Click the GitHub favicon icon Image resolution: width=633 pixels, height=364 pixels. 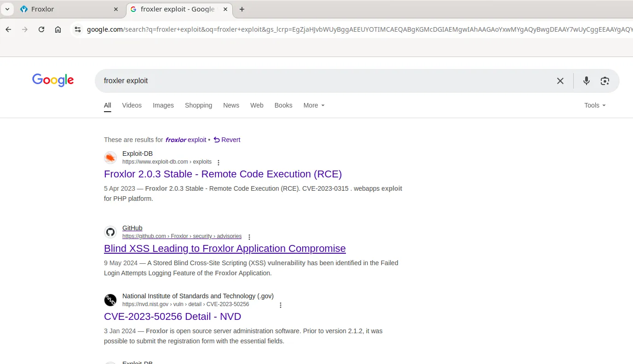click(110, 232)
